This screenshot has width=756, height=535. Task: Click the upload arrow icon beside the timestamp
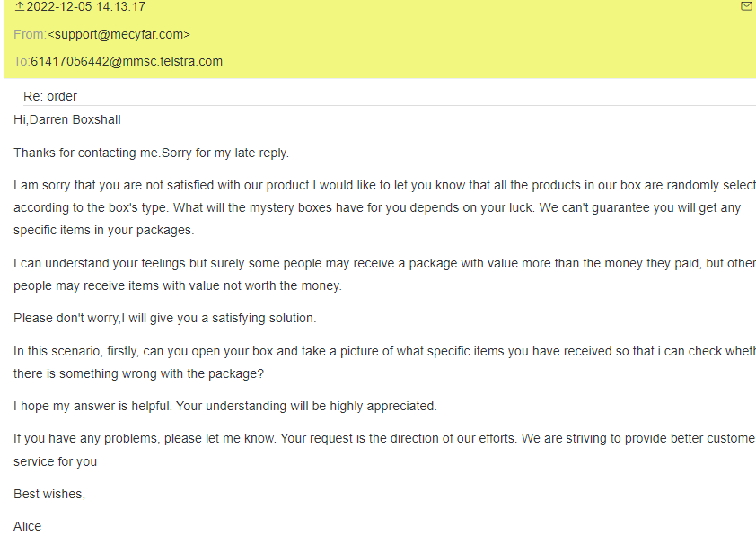pyautogui.click(x=20, y=6)
